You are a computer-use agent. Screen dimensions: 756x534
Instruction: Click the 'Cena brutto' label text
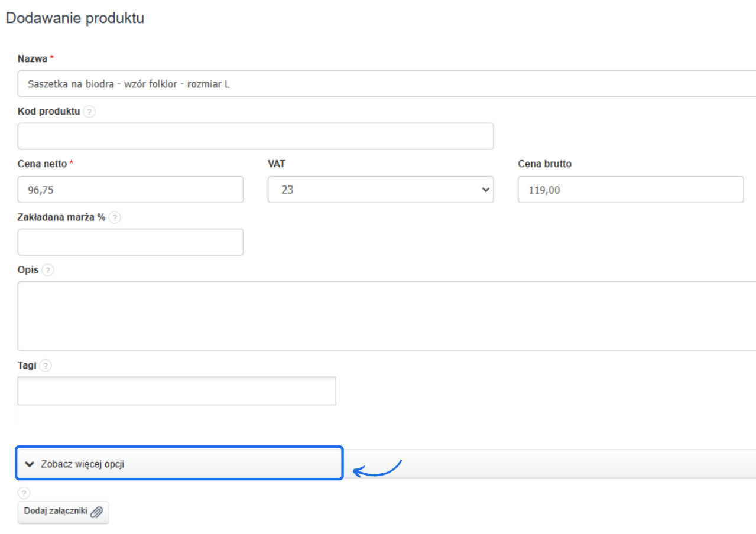[x=544, y=164]
